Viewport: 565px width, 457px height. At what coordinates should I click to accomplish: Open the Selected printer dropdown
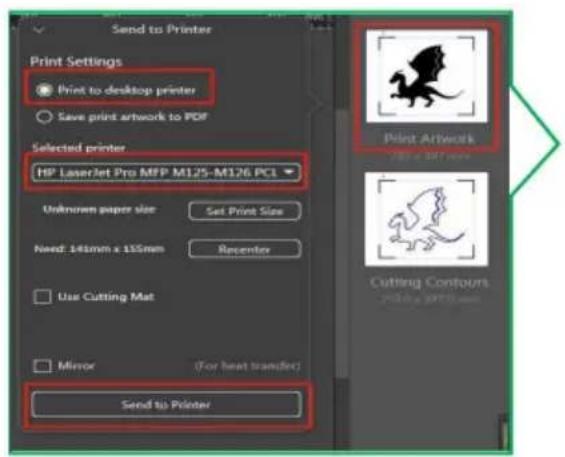coord(166,172)
